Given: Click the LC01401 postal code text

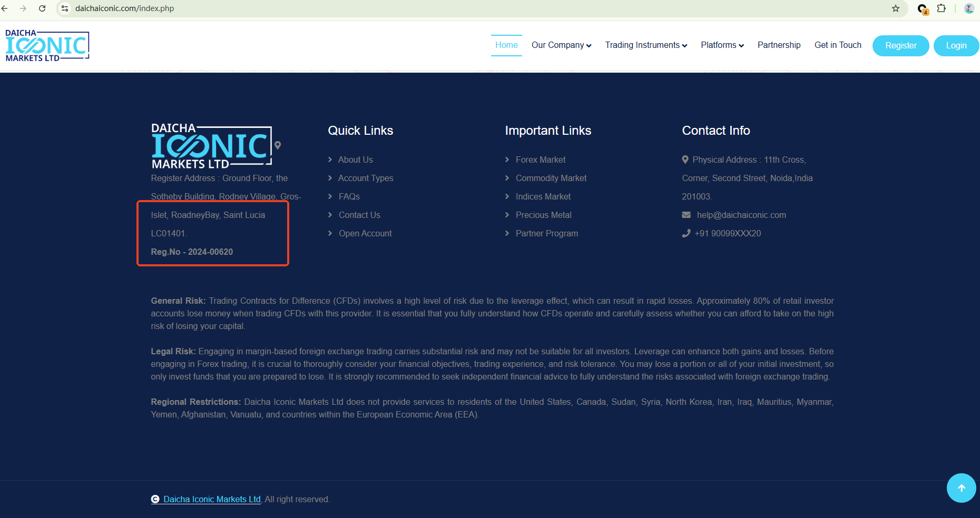Looking at the screenshot, I should [x=168, y=233].
